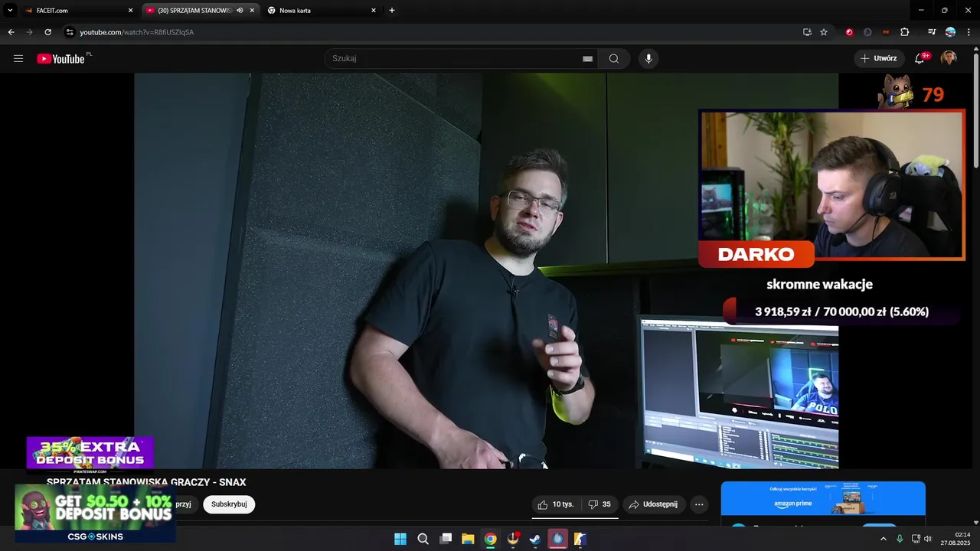Click the green microphone tray icon

(x=900, y=539)
